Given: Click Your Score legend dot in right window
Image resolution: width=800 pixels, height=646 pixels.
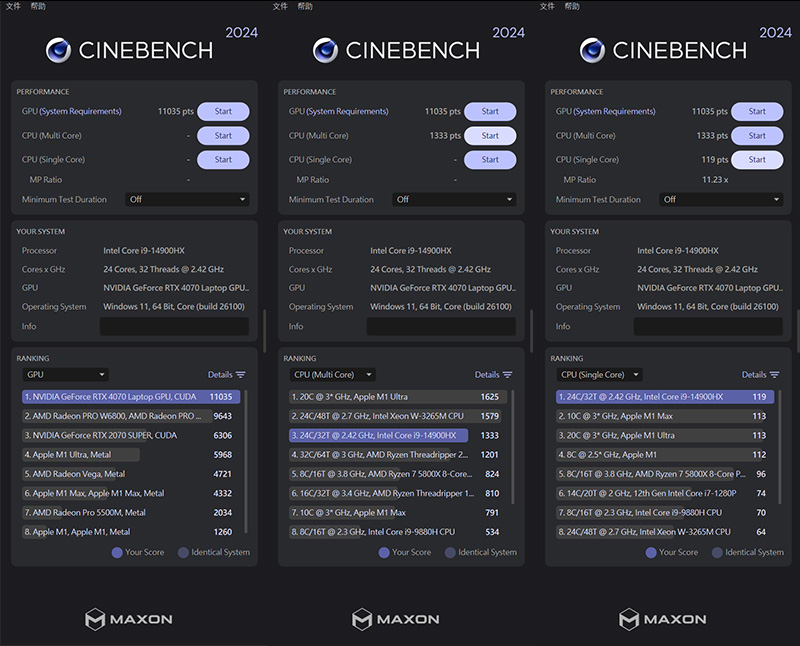Looking at the screenshot, I should click(651, 553).
